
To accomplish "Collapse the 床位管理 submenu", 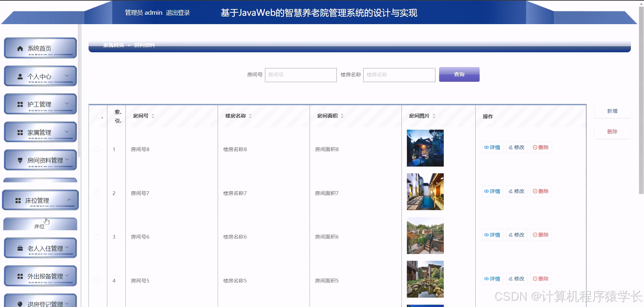I will (x=69, y=200).
